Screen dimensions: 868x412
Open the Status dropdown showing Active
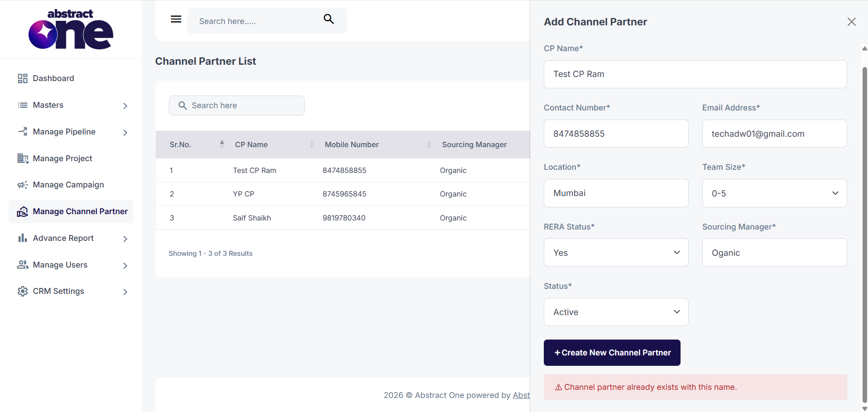616,312
